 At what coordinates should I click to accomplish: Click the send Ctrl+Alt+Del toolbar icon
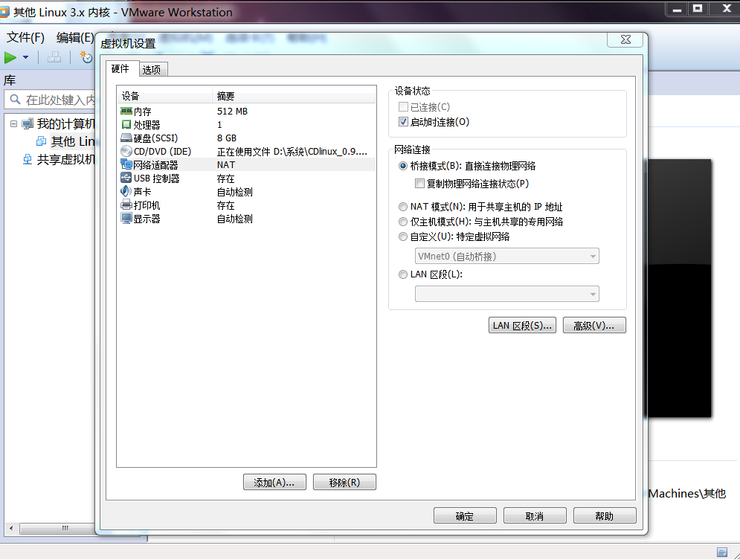click(54, 57)
